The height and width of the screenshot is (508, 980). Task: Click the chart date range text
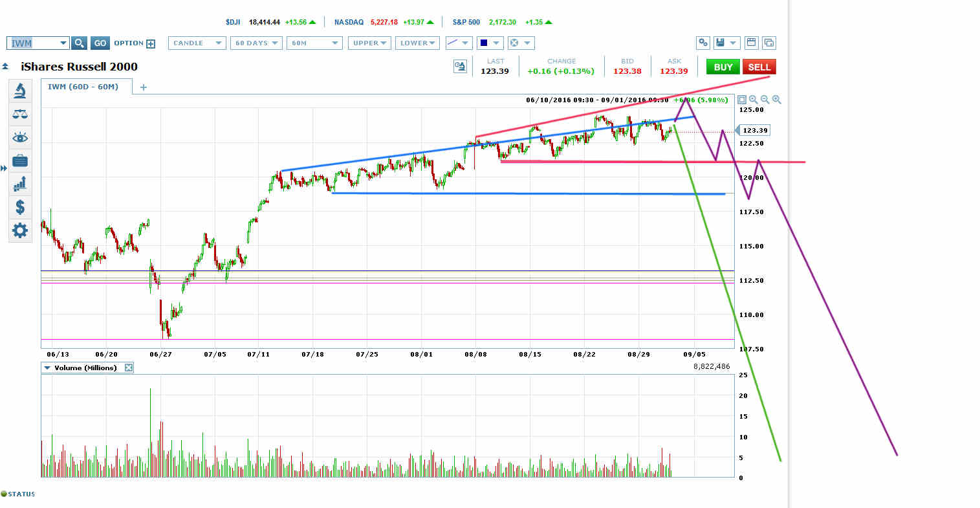coord(597,100)
